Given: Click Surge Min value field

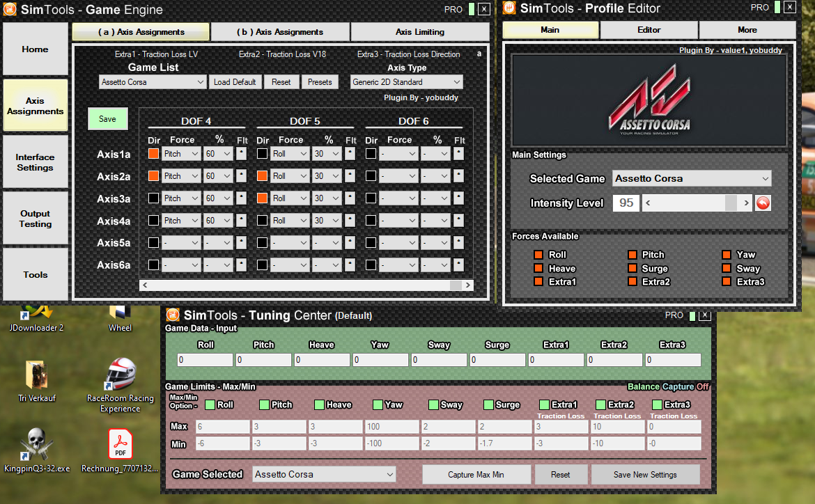Looking at the screenshot, I should pyautogui.click(x=504, y=443).
